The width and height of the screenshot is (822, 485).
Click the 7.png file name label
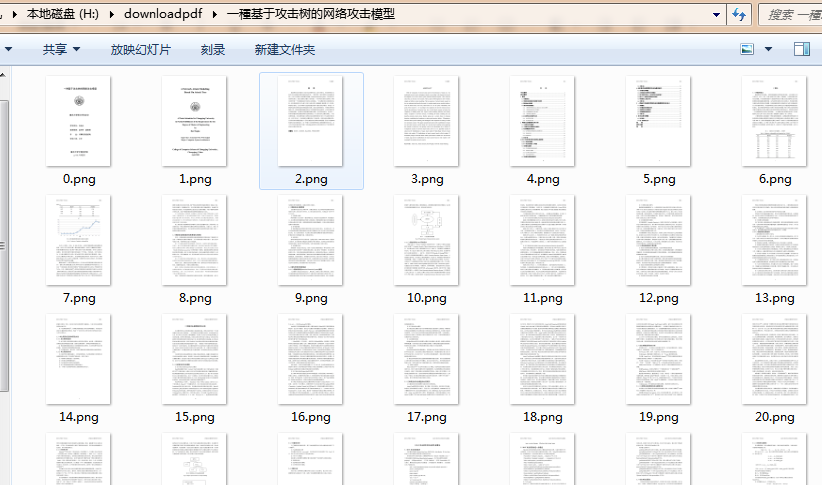(79, 298)
